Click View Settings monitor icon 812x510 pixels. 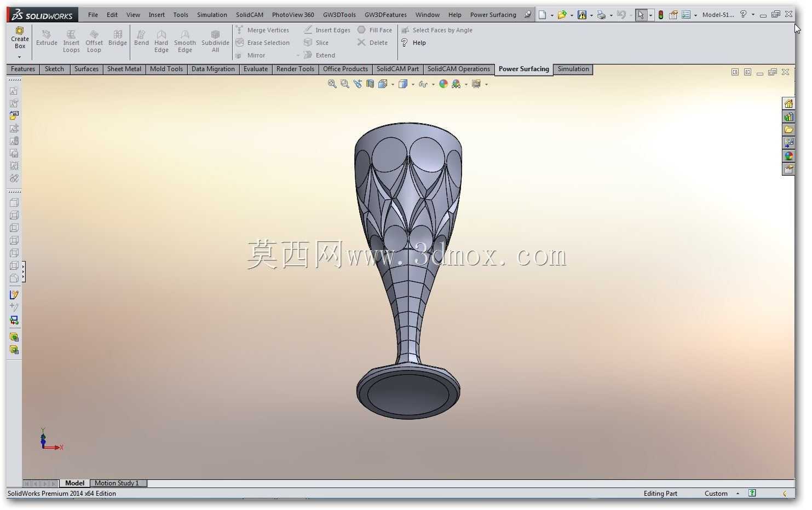click(476, 84)
